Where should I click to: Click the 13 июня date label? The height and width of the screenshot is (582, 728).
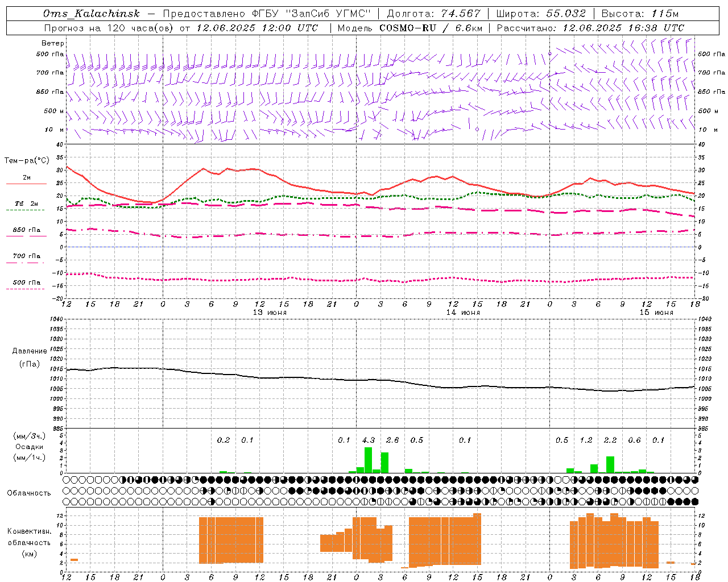pos(270,313)
